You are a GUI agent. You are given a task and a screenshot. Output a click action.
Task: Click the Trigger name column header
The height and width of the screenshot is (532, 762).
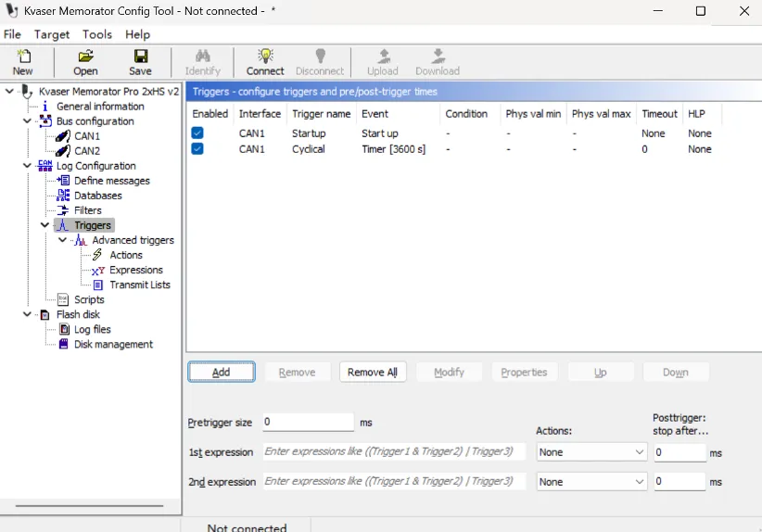[x=322, y=114]
